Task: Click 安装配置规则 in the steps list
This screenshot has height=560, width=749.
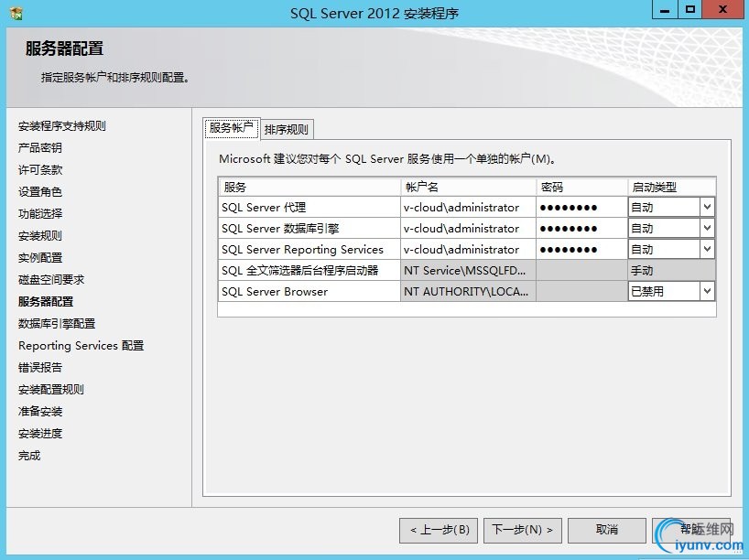Action: (51, 390)
